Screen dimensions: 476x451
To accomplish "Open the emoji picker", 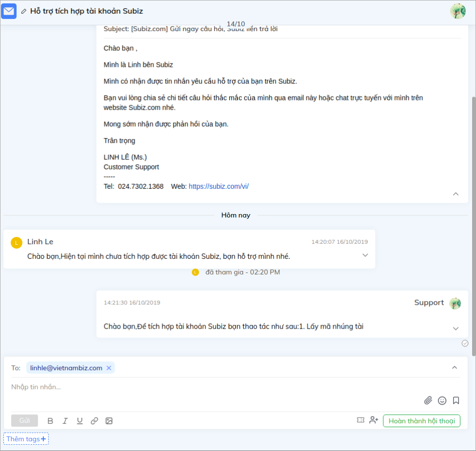I will click(442, 400).
